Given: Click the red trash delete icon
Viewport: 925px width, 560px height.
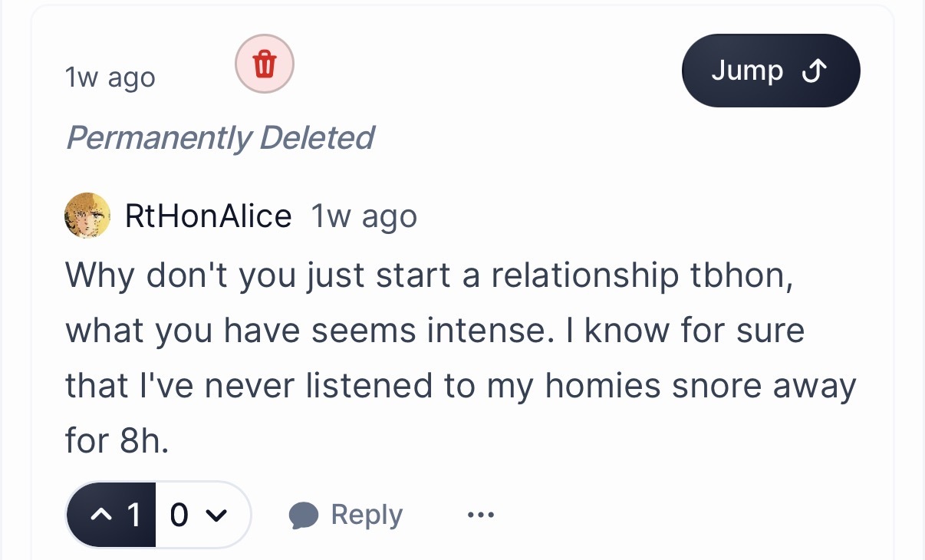Looking at the screenshot, I should 264,64.
